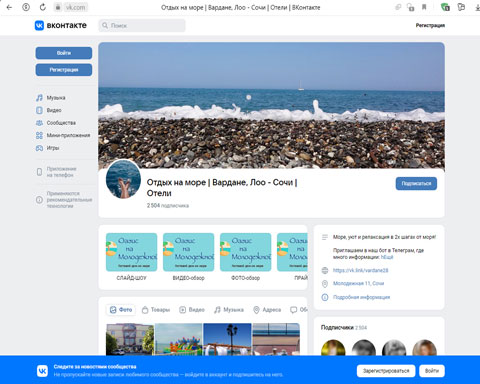This screenshot has height=384, width=480.
Task: Click the beach cover photo
Action: [x=271, y=105]
